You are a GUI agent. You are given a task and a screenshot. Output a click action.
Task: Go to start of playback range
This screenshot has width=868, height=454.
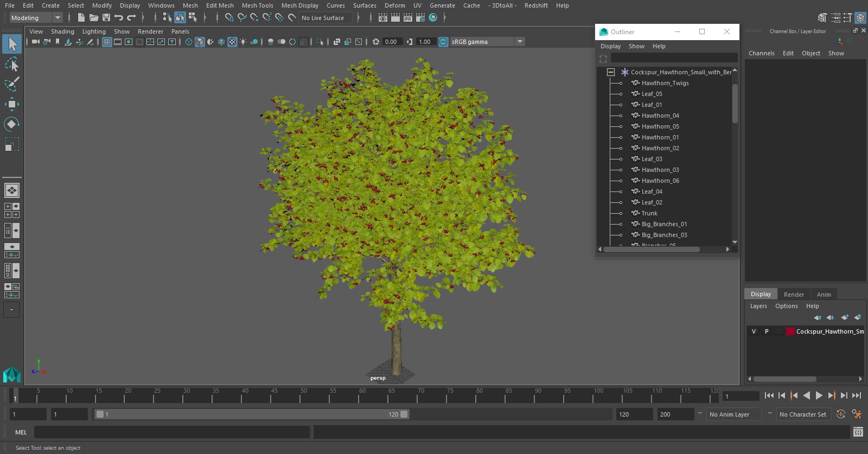click(x=769, y=396)
